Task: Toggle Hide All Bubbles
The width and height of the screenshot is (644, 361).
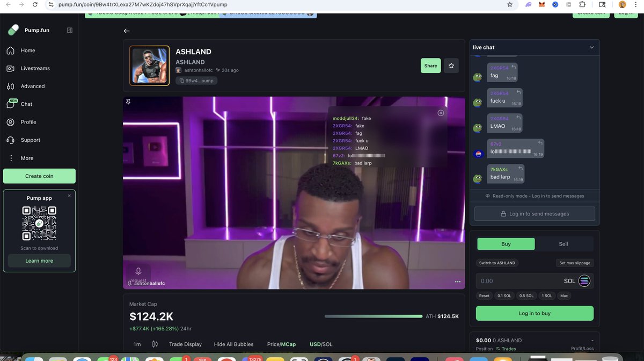Action: (234, 344)
